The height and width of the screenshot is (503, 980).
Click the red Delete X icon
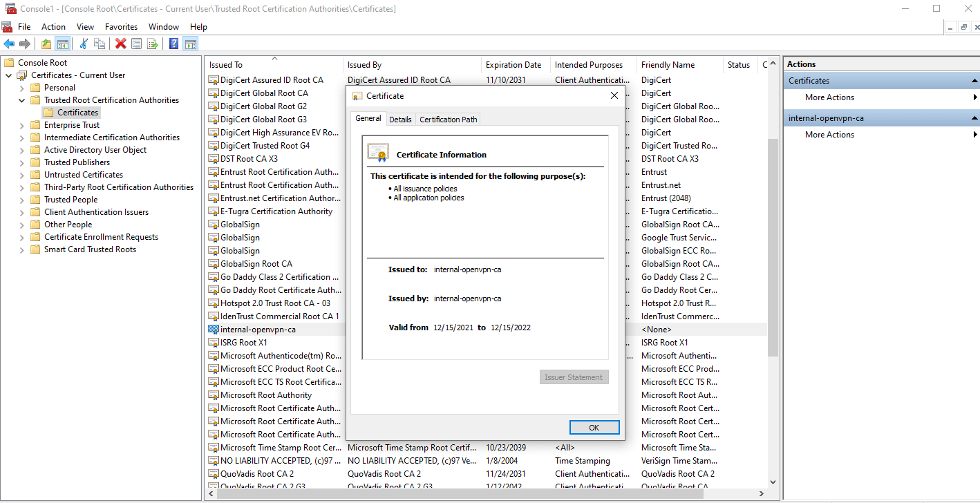121,44
